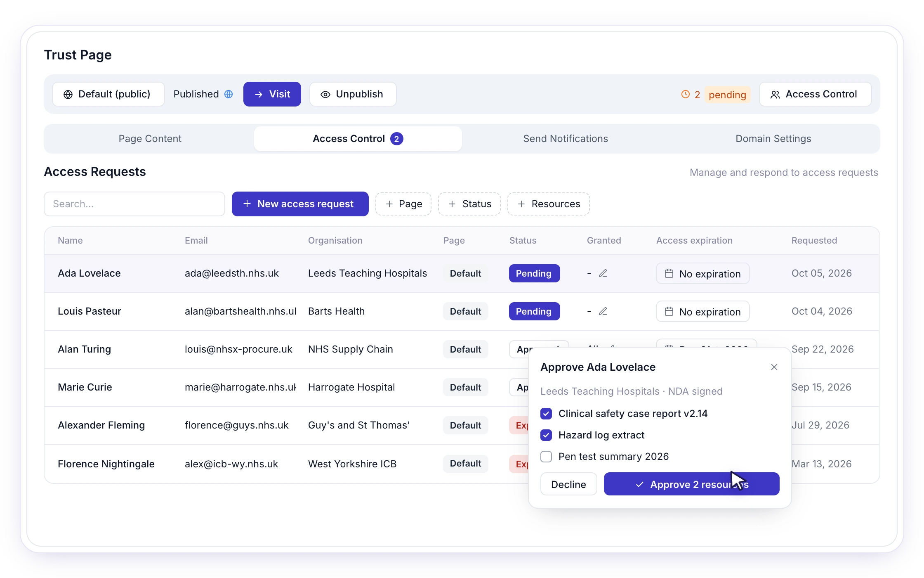
Task: Click the Approve 2 resources button
Action: (x=692, y=484)
